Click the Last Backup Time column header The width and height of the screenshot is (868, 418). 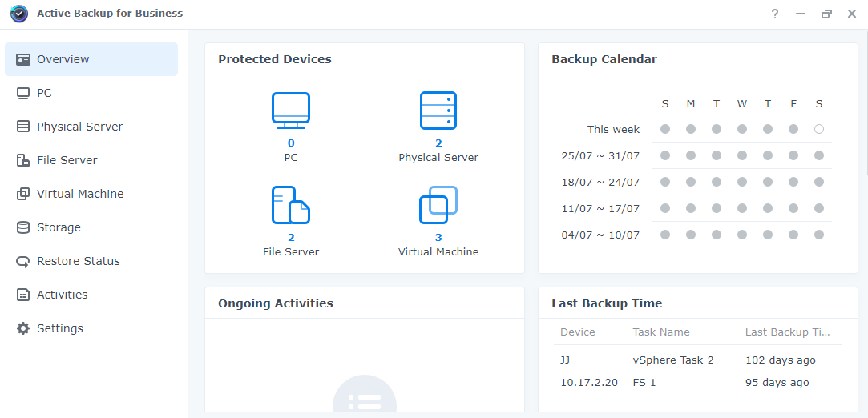787,332
